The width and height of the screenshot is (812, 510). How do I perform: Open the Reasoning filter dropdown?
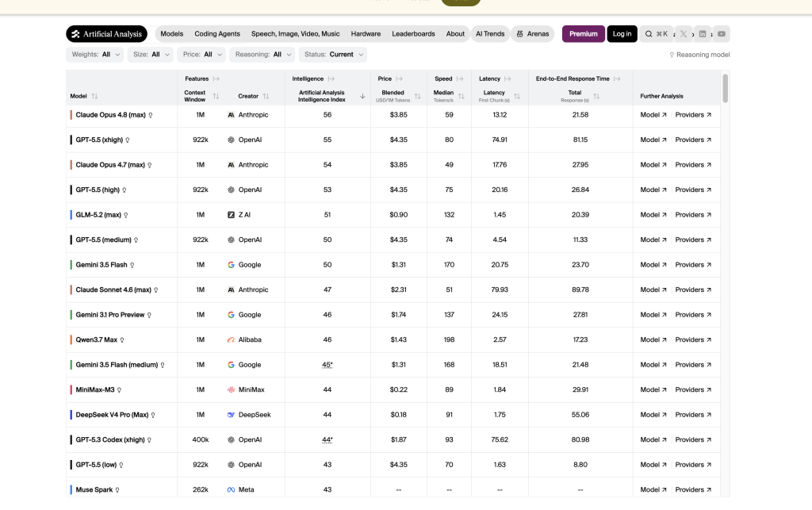click(x=262, y=55)
